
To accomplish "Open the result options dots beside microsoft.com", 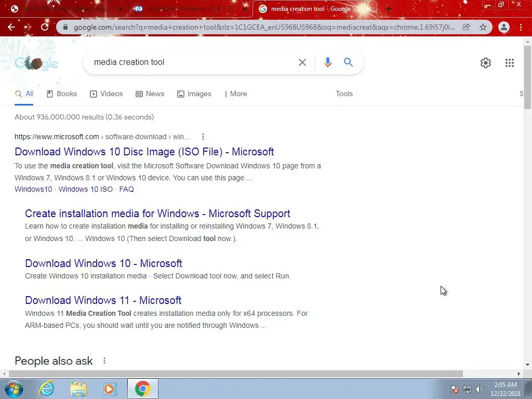I will click(203, 137).
